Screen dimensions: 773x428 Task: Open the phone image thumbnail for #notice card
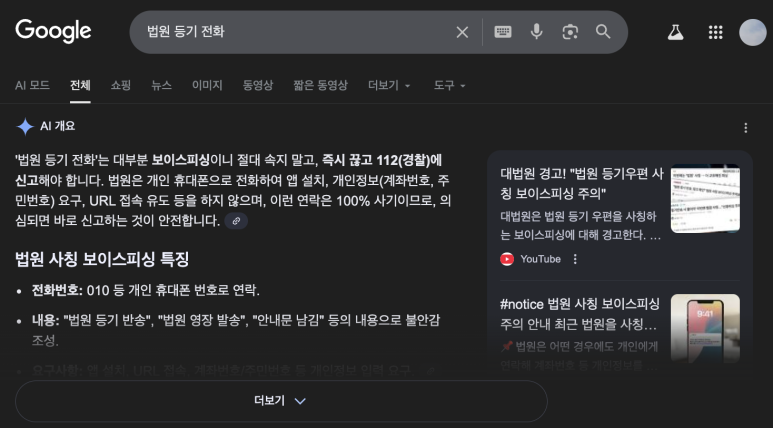tap(705, 328)
